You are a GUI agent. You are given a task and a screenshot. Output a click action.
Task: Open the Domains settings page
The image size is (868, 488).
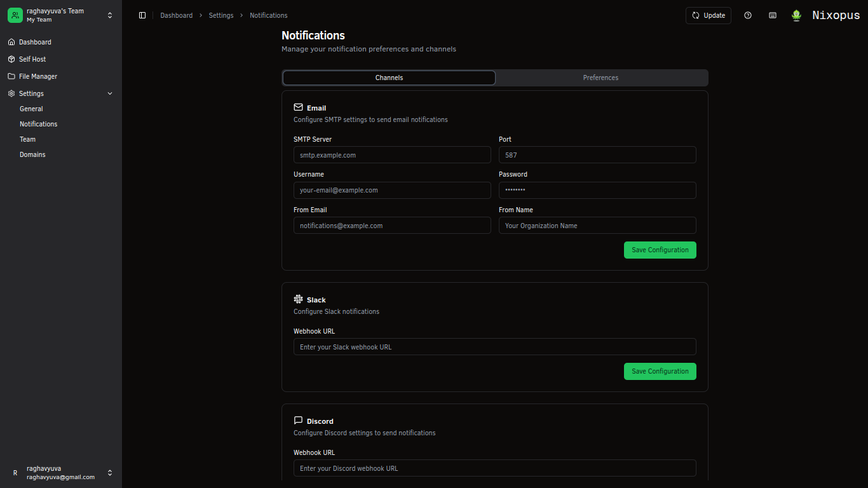(32, 154)
